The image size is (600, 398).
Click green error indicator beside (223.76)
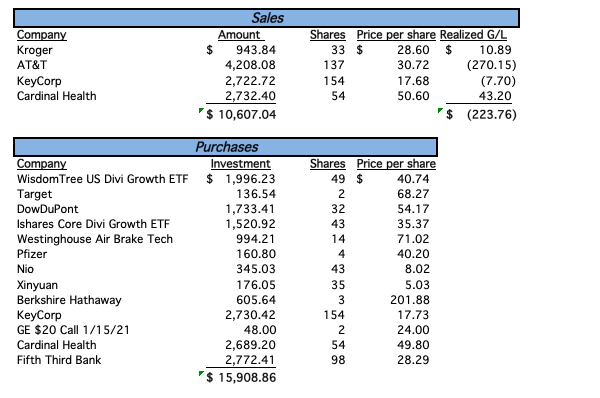click(440, 110)
